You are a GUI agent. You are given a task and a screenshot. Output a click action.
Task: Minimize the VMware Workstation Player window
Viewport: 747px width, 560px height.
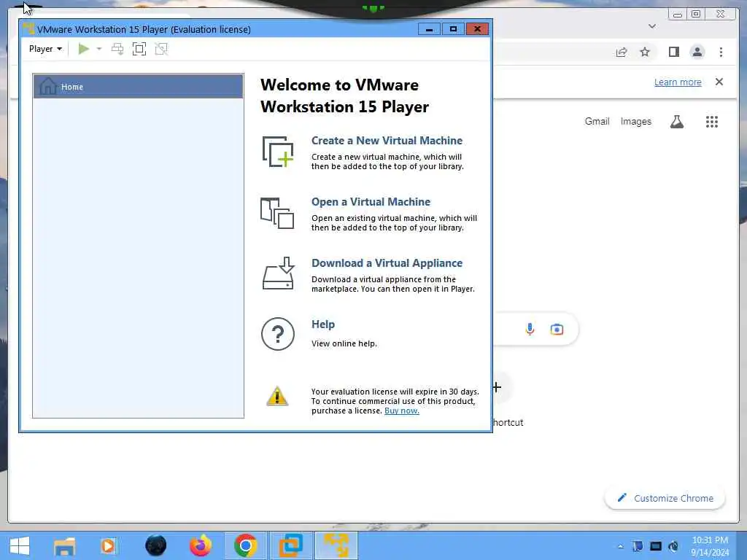(429, 29)
